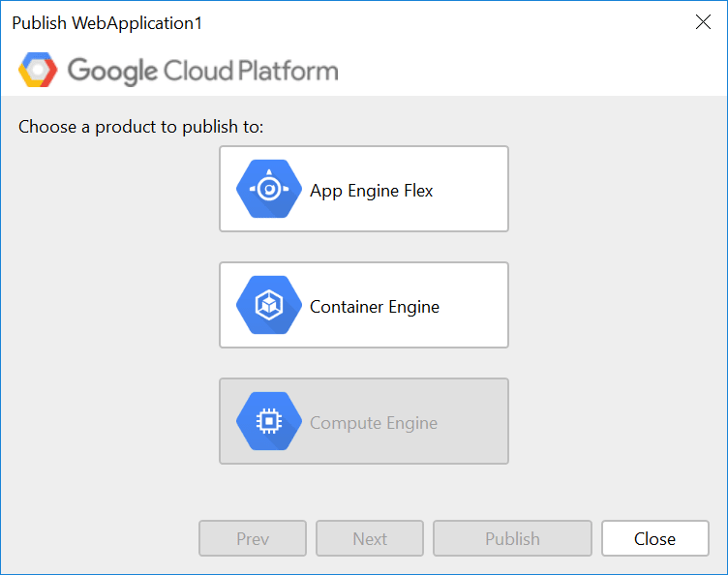Viewport: 728px width, 575px height.
Task: Close the Publish WebApplication1 window with X
Action: [703, 22]
